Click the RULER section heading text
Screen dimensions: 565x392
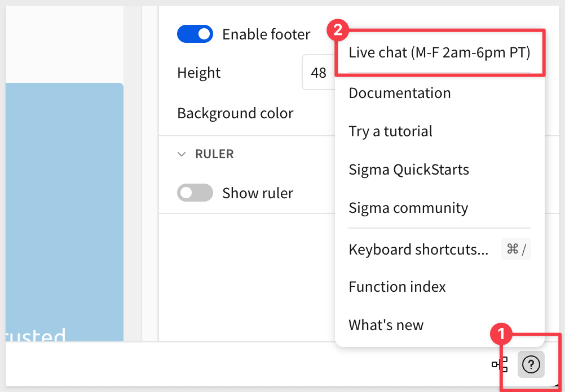point(214,154)
